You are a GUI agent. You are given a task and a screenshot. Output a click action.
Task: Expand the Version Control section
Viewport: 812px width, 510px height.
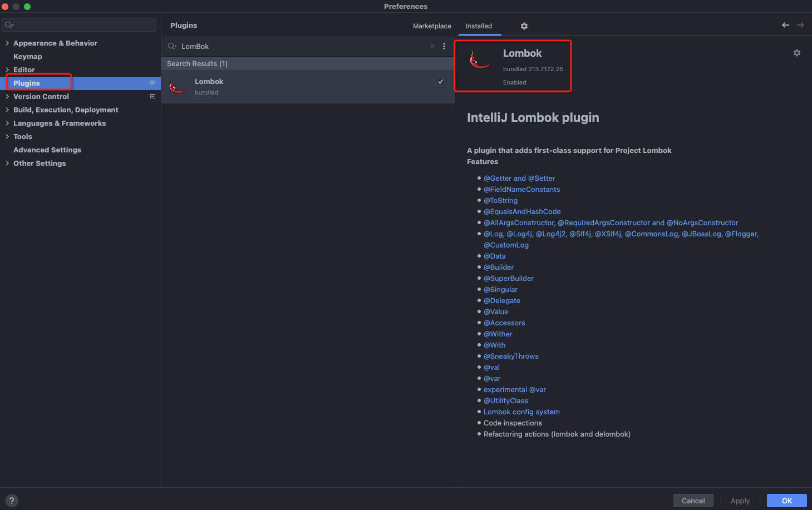7,96
